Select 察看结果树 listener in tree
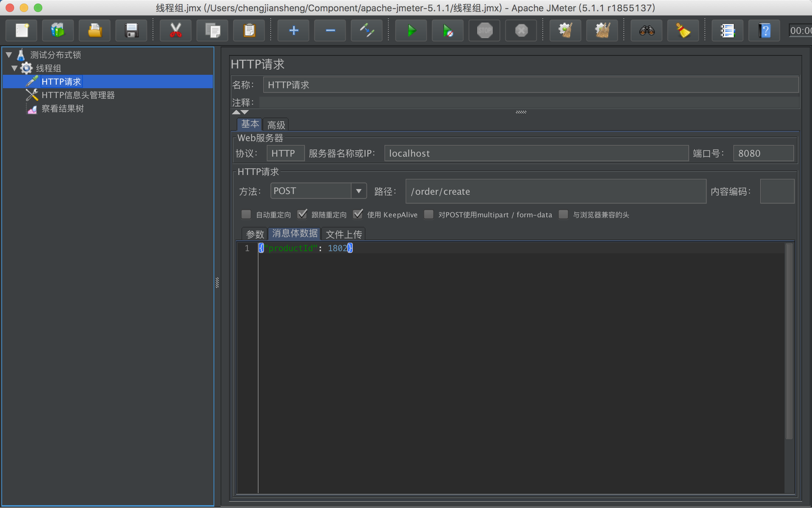The image size is (812, 508). [x=63, y=109]
